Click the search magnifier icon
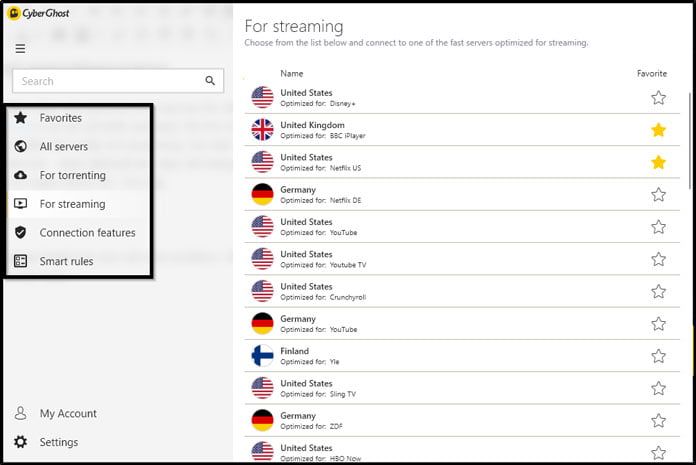 point(210,80)
